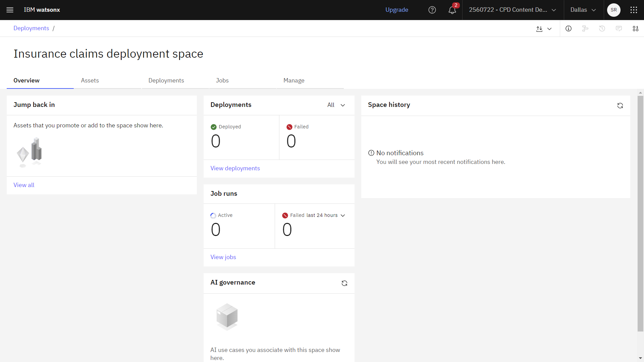The image size is (644, 362).
Task: Click the Deployed count of 0
Action: tap(216, 141)
